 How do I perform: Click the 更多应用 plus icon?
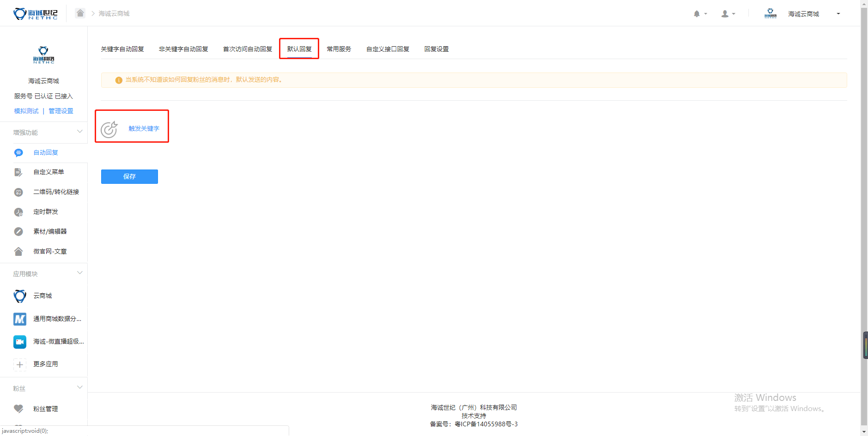point(20,364)
